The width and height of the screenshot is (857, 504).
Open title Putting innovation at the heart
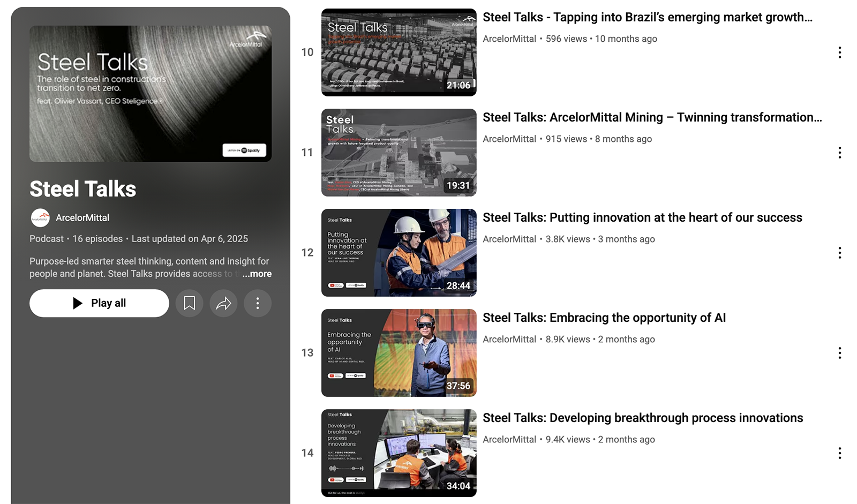642,217
